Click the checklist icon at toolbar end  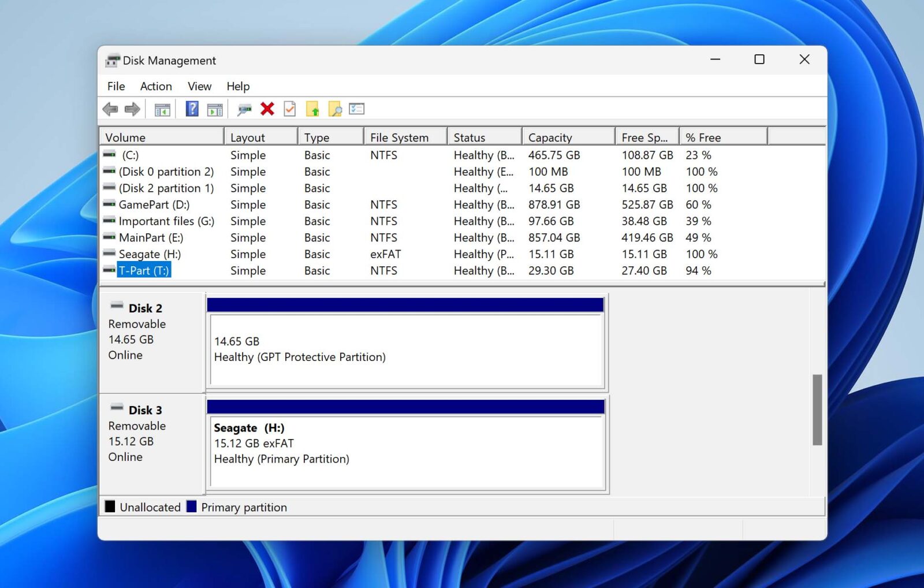coord(357,109)
